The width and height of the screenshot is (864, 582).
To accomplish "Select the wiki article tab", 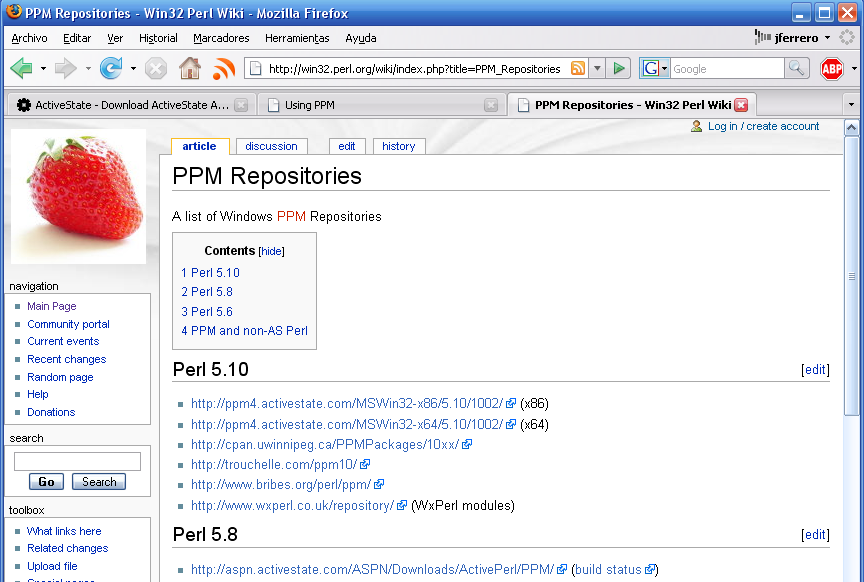I will pyautogui.click(x=199, y=146).
